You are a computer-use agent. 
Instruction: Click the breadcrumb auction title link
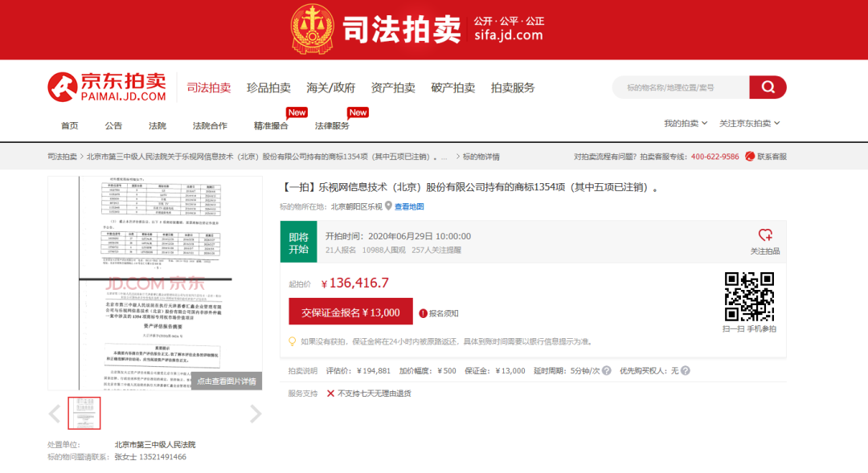[267, 157]
